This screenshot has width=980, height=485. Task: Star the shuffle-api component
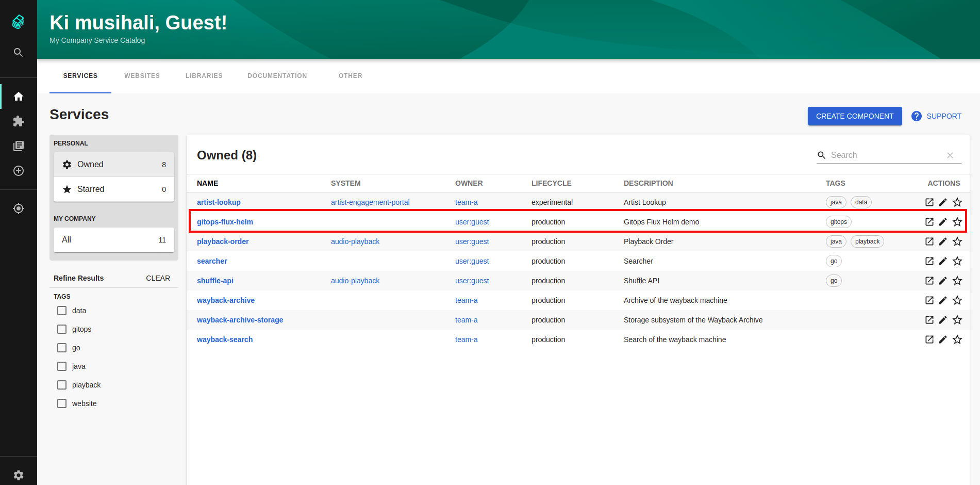point(957,281)
